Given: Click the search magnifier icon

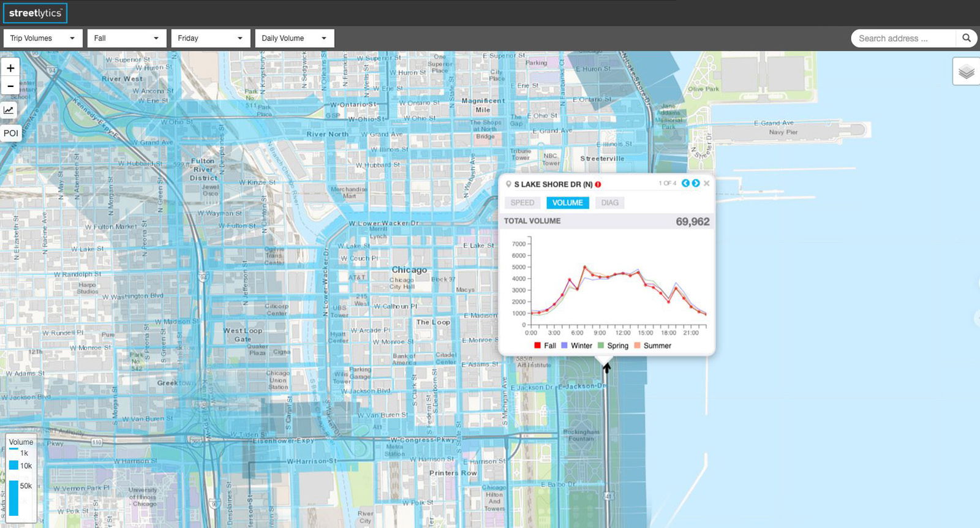Looking at the screenshot, I should 966,38.
